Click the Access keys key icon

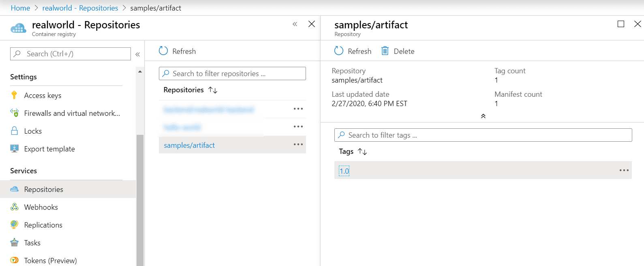coord(14,95)
